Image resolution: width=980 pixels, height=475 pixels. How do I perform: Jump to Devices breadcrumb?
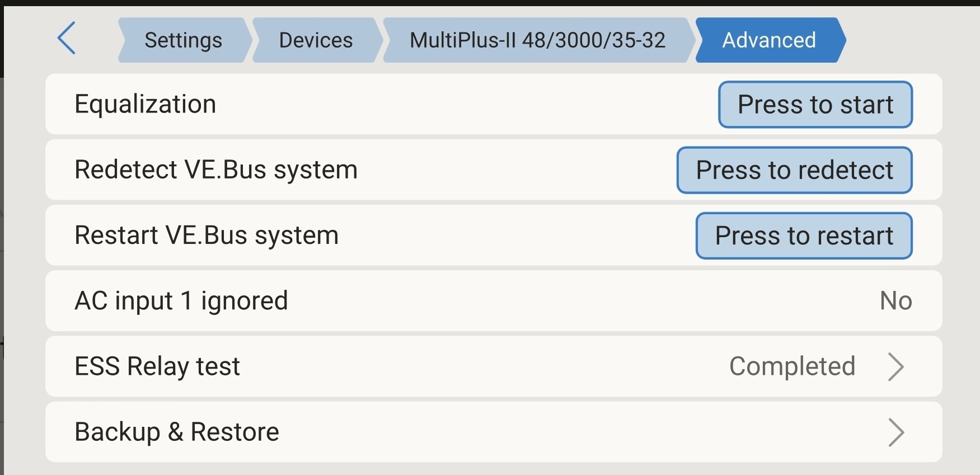316,40
